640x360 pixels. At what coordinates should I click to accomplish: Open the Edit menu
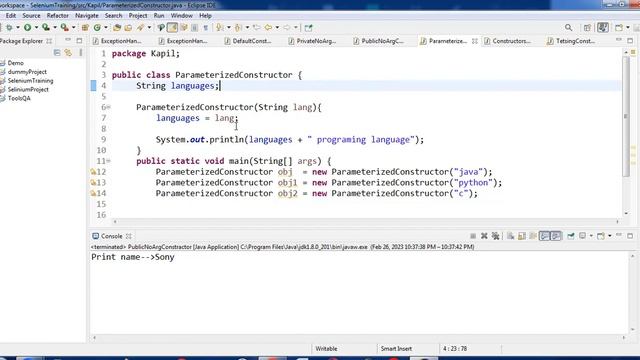(11, 16)
